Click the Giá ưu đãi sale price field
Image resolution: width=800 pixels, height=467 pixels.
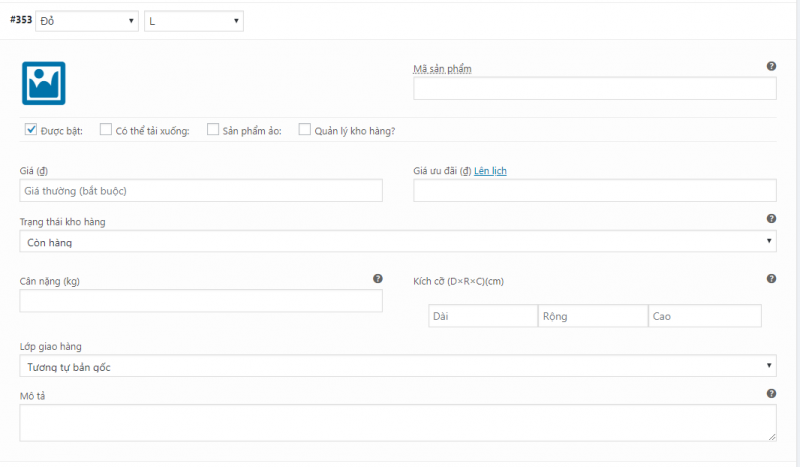click(594, 190)
